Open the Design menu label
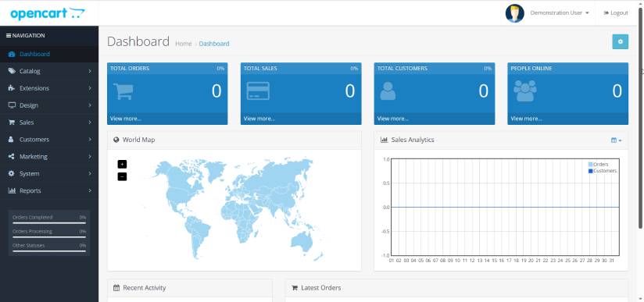 (29, 105)
